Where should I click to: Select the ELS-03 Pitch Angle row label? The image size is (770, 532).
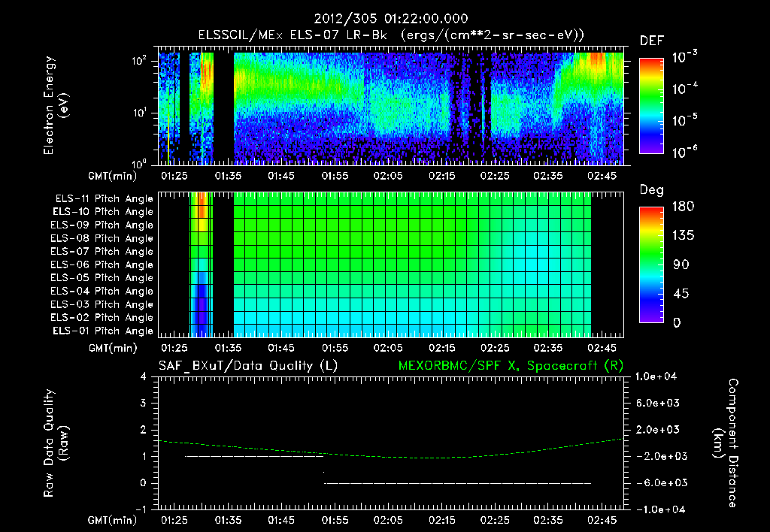[x=102, y=305]
